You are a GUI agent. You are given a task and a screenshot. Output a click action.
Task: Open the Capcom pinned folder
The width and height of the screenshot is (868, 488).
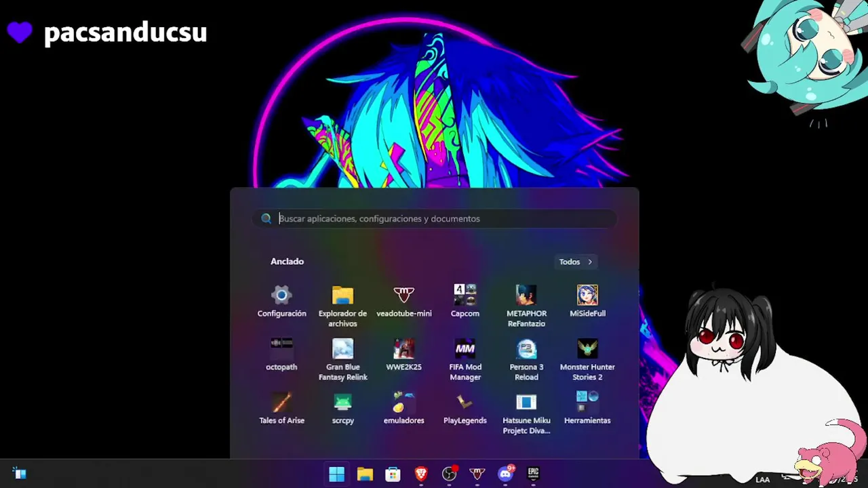(x=465, y=302)
